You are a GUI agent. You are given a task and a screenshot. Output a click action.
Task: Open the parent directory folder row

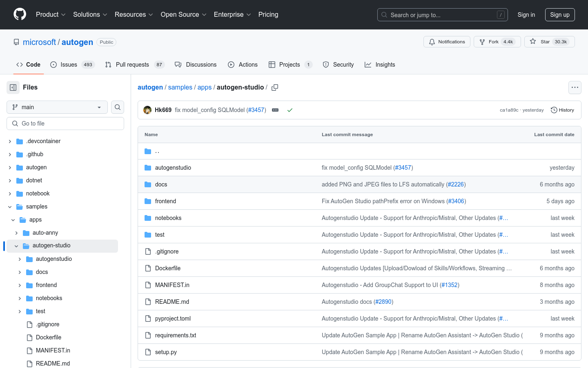359,151
